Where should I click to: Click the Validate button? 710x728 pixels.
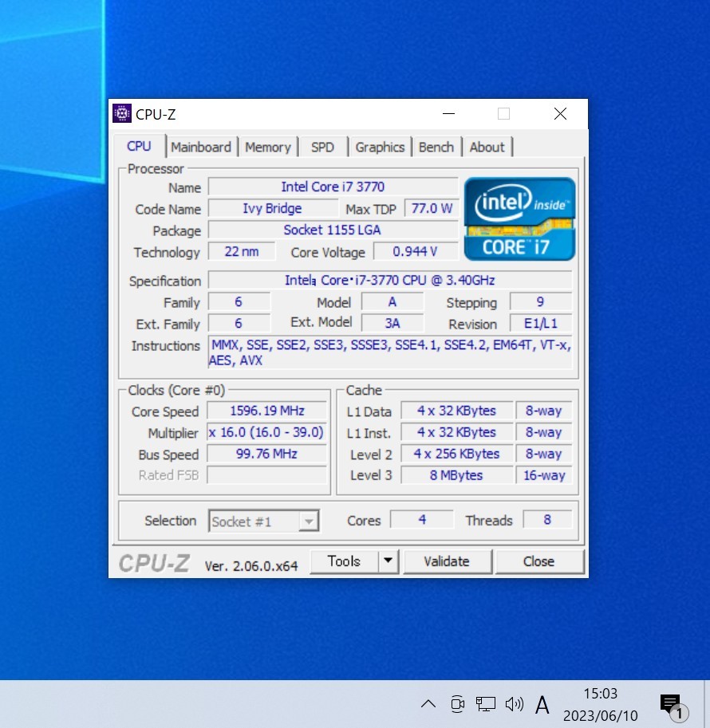click(x=447, y=561)
